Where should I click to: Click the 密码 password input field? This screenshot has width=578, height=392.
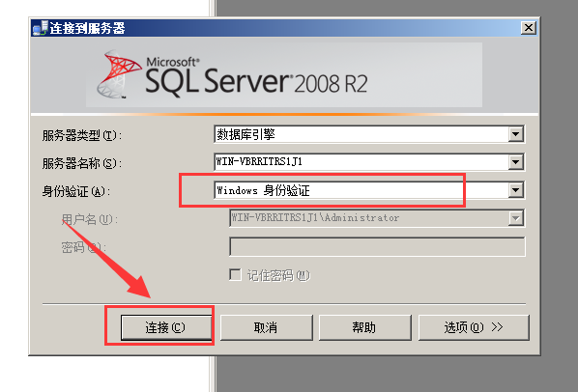(x=377, y=246)
